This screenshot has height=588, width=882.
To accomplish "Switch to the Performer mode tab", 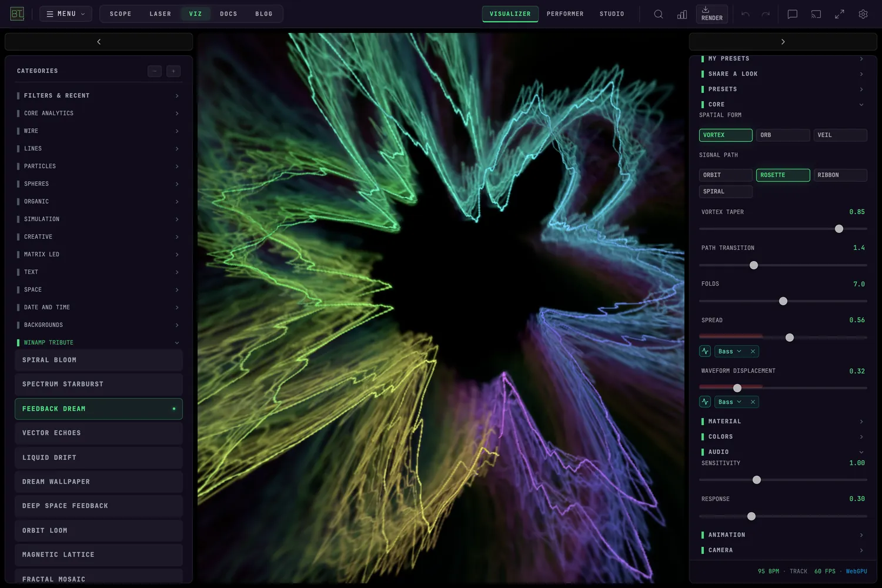I will [565, 14].
